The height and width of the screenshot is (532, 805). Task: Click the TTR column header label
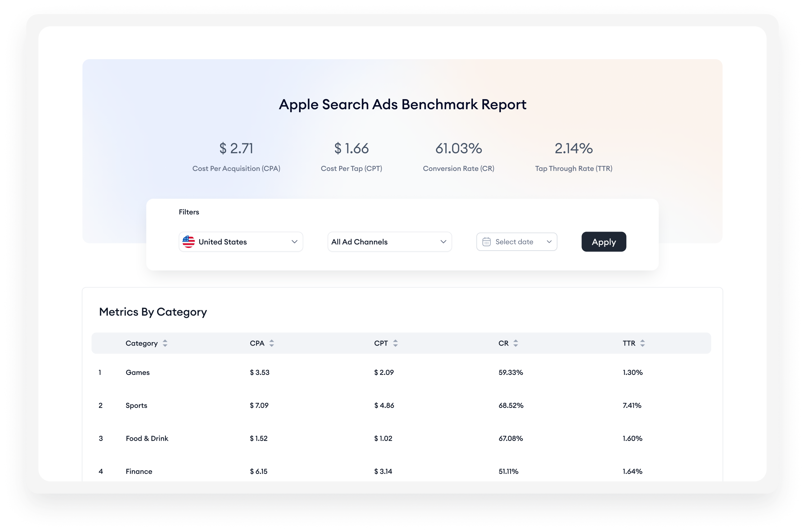click(629, 343)
